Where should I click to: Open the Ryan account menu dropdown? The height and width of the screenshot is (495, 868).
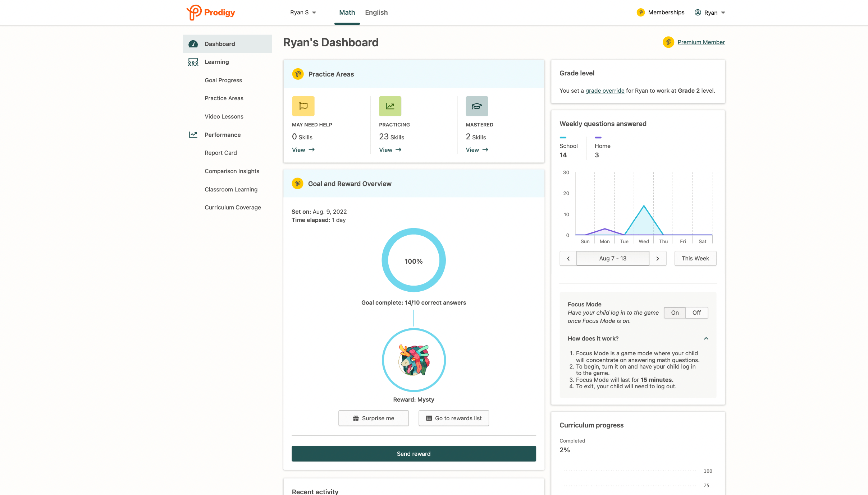pos(710,13)
